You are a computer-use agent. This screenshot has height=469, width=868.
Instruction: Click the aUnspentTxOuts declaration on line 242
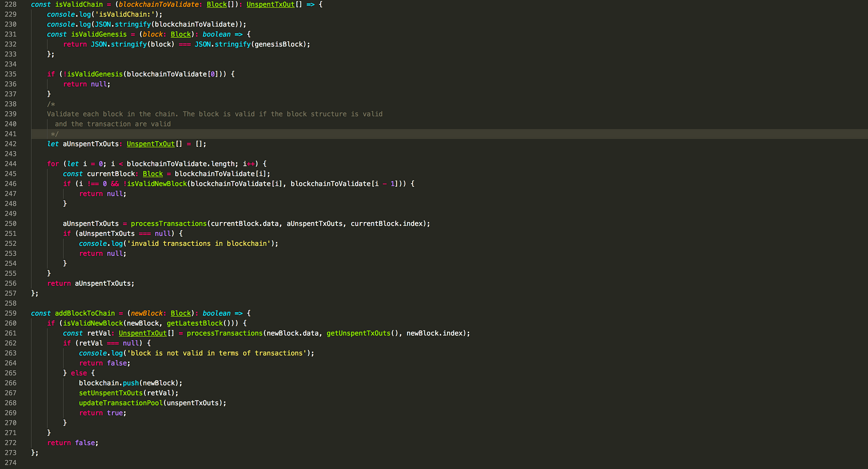91,144
